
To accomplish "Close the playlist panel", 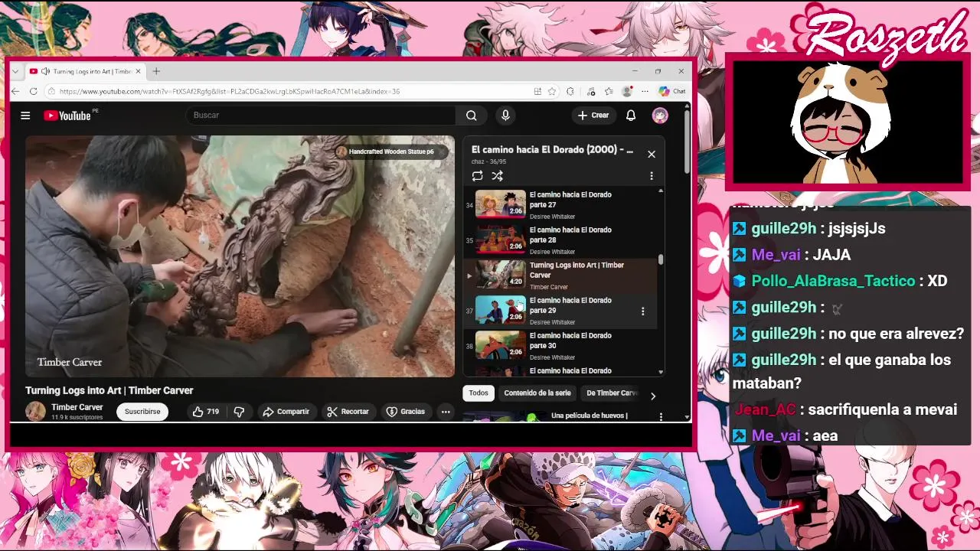I will coord(652,154).
